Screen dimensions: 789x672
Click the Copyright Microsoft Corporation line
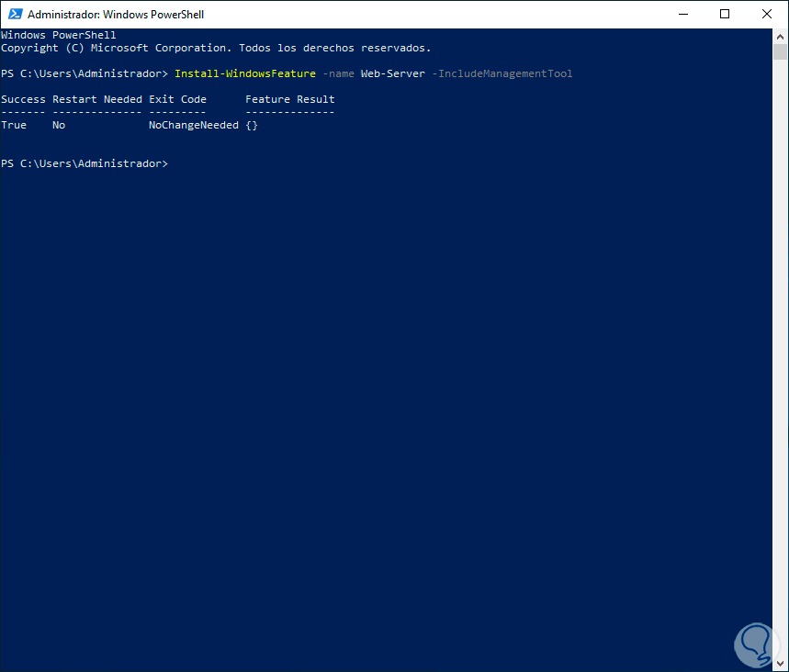pos(216,48)
